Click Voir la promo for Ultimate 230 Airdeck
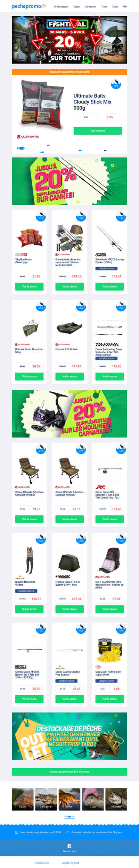The width and height of the screenshot is (139, 868). tap(69, 376)
